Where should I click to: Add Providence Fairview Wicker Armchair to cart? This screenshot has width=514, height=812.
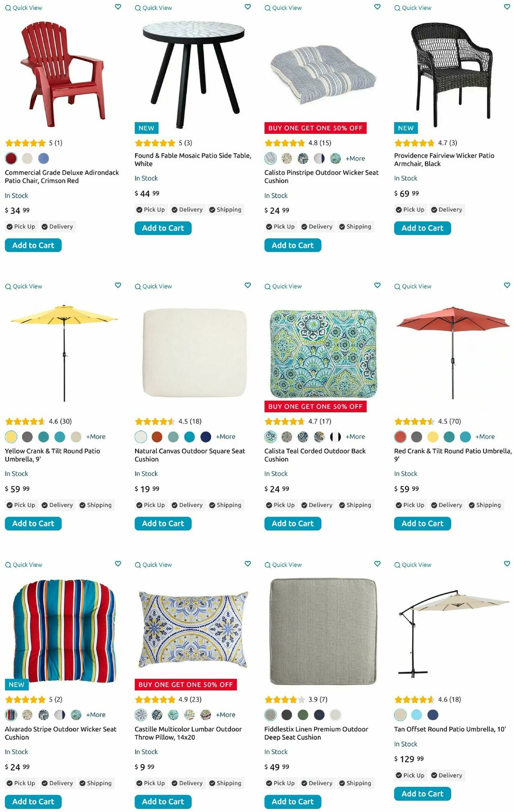point(422,228)
